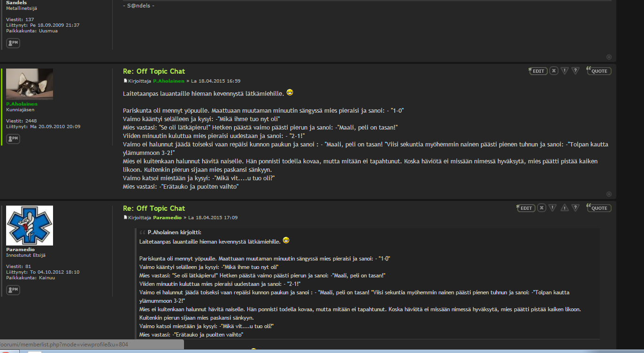Select 'Paikkakunta: Uusmua' text
644x353 pixels.
pyautogui.click(x=32, y=31)
